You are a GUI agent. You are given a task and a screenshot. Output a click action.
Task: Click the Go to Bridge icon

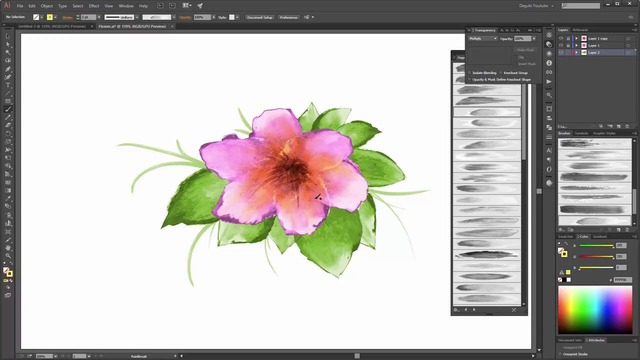pyautogui.click(x=160, y=6)
